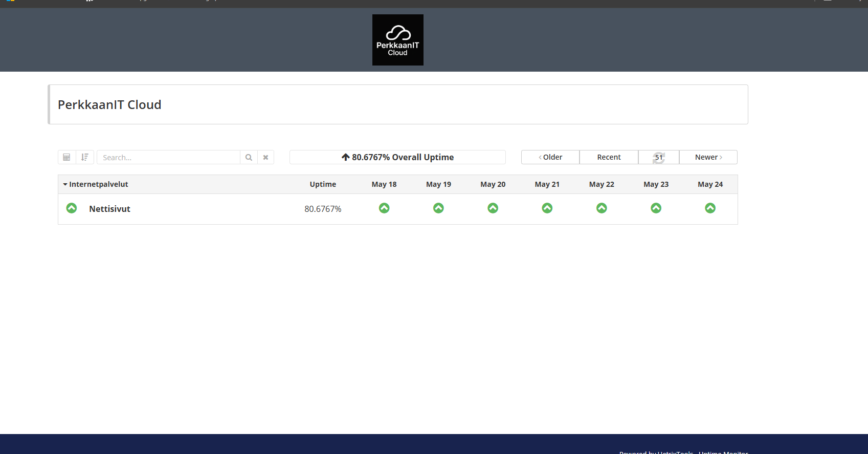Clear the search with the X button
Image resolution: width=868 pixels, height=454 pixels.
265,157
